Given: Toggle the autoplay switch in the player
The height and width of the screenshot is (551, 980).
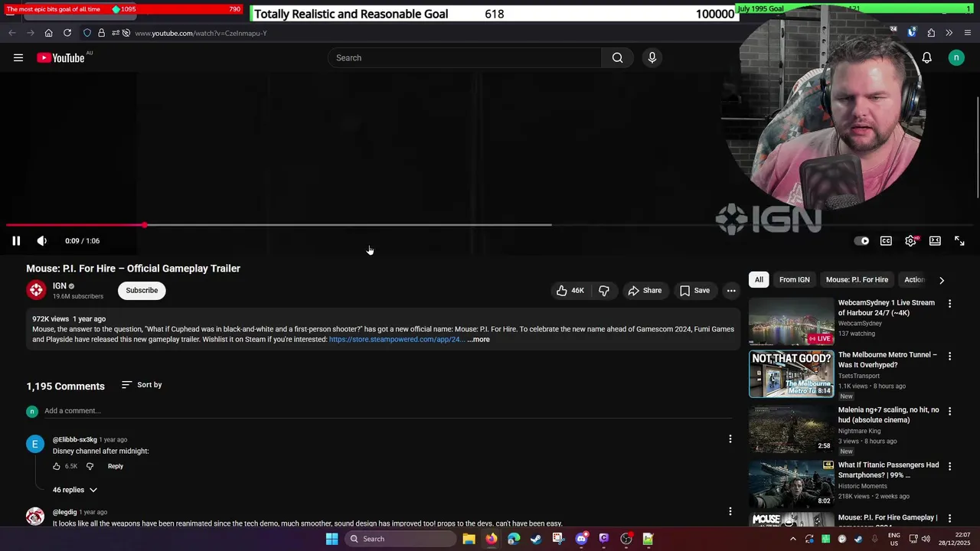Looking at the screenshot, I should pos(861,240).
